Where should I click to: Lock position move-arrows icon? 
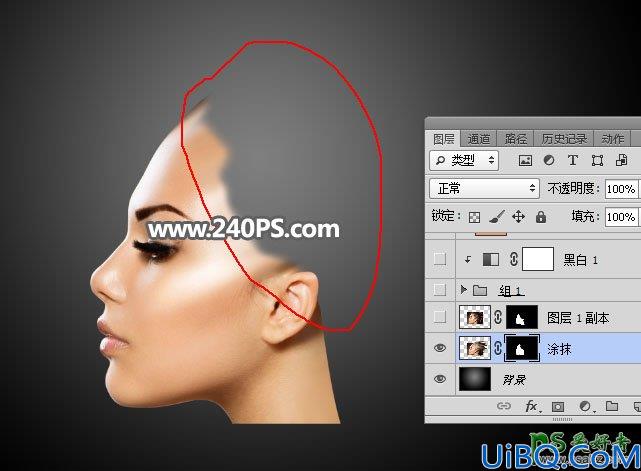(x=518, y=217)
